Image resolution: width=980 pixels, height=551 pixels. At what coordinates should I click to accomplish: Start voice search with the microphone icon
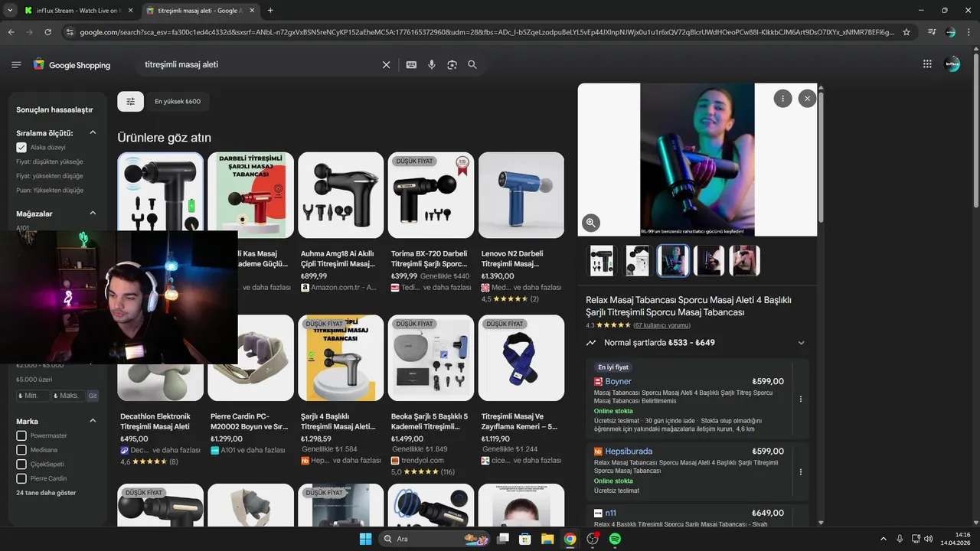[432, 65]
